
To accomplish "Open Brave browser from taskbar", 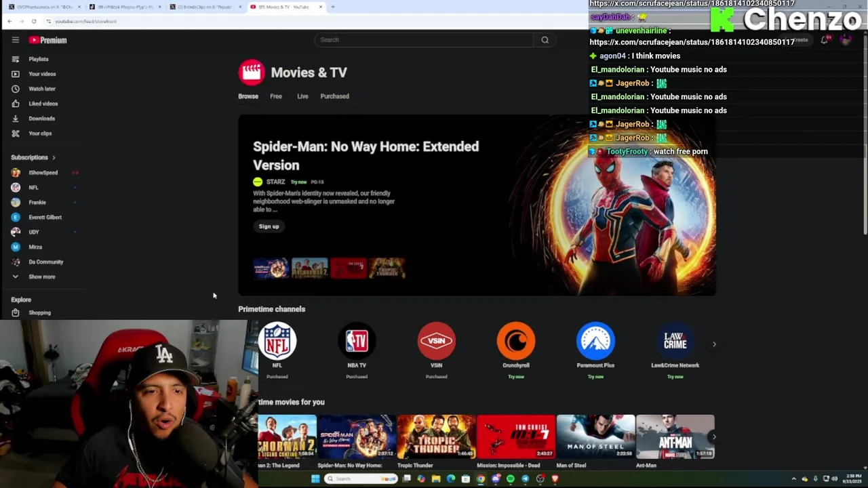I will pyautogui.click(x=555, y=479).
